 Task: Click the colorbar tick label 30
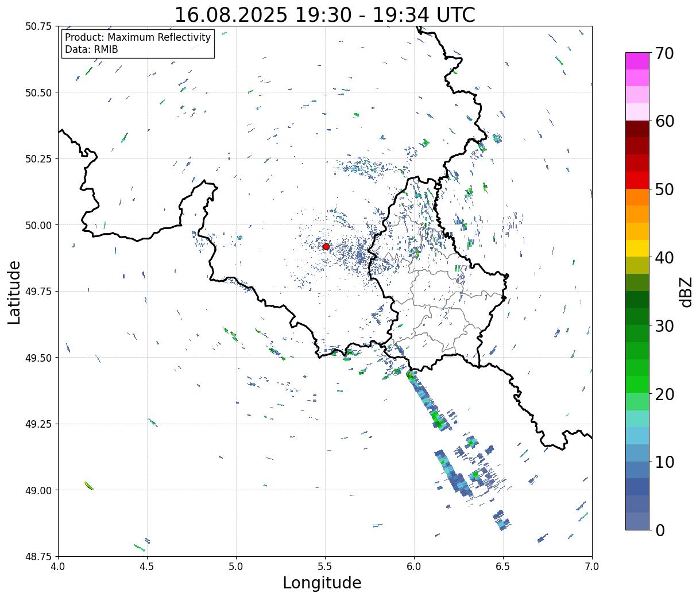click(663, 326)
